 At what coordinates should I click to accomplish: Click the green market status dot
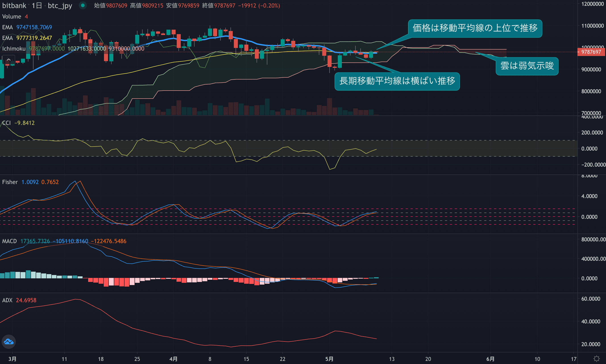point(83,5)
